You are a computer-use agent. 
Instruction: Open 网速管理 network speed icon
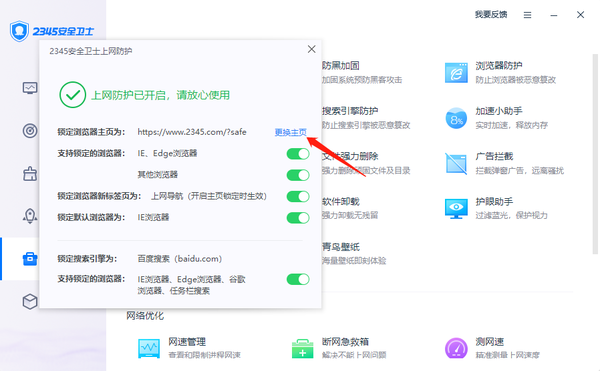click(149, 348)
